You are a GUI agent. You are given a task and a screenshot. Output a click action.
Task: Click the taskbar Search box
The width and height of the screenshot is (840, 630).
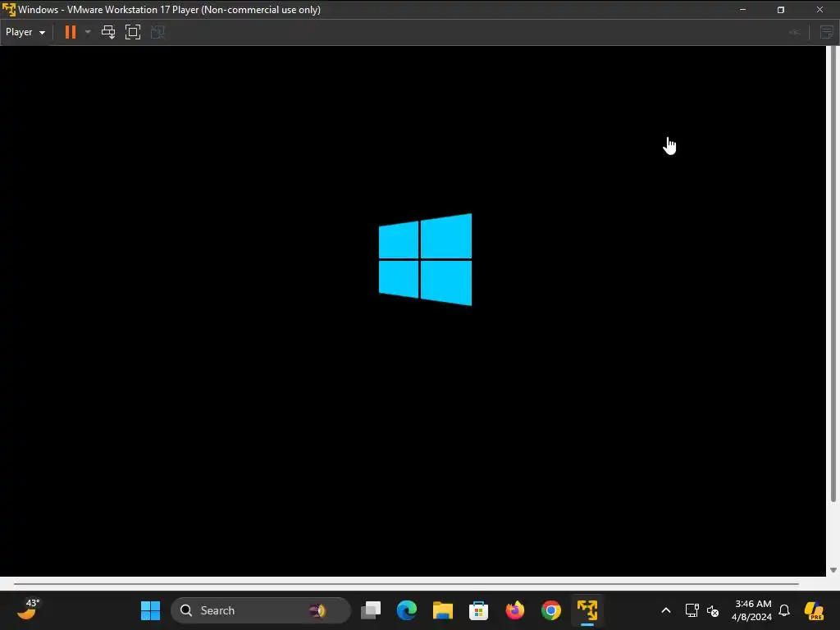tap(260, 610)
